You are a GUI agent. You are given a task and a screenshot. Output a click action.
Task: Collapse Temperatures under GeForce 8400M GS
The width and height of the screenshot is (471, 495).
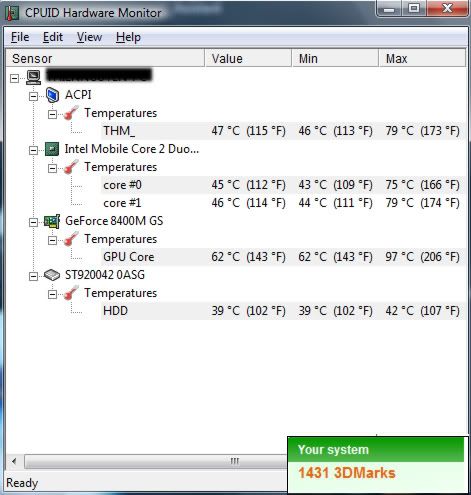[52, 240]
